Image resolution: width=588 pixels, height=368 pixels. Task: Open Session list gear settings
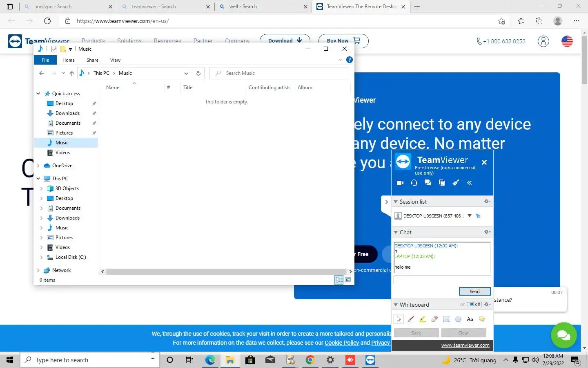click(x=487, y=201)
